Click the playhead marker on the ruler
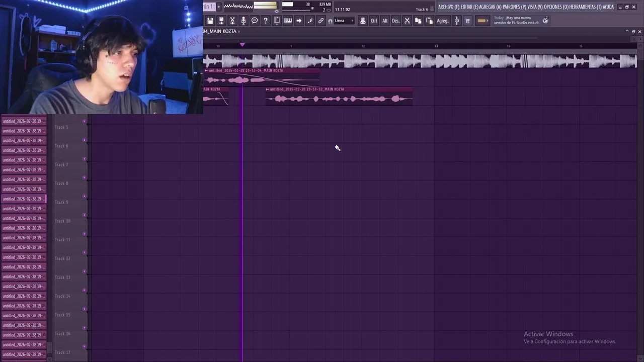 click(242, 45)
